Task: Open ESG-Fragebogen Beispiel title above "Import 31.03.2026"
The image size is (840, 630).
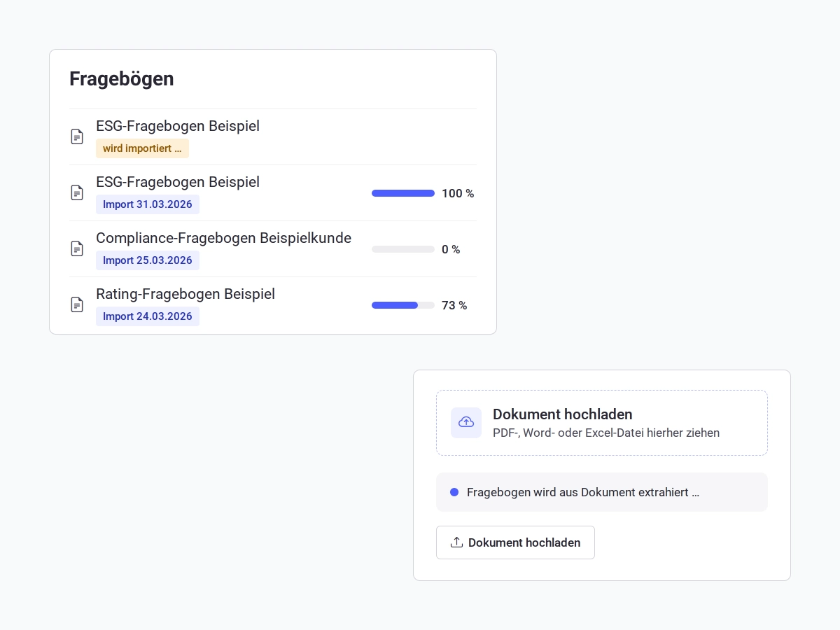Action: coord(178,182)
